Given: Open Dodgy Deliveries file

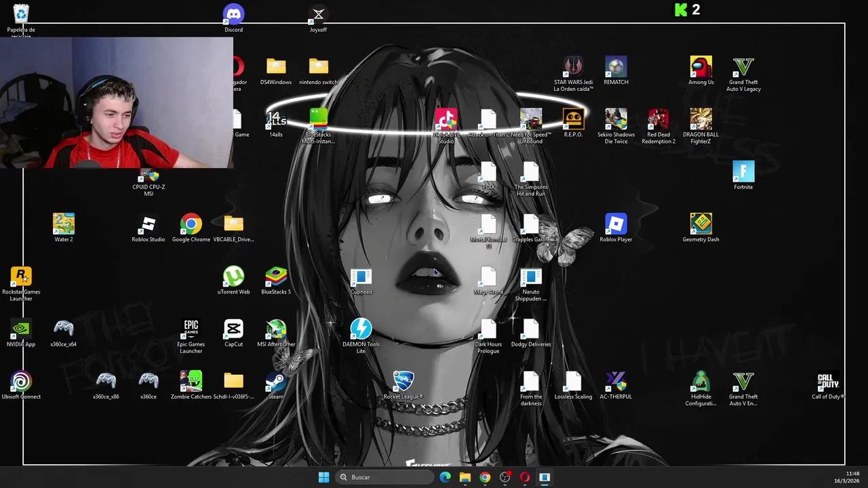Looking at the screenshot, I should click(x=531, y=333).
